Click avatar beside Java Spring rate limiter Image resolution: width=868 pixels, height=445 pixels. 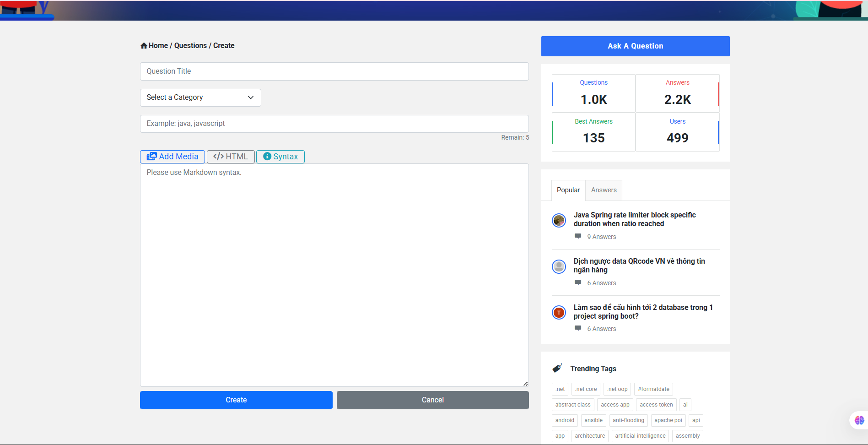point(559,221)
